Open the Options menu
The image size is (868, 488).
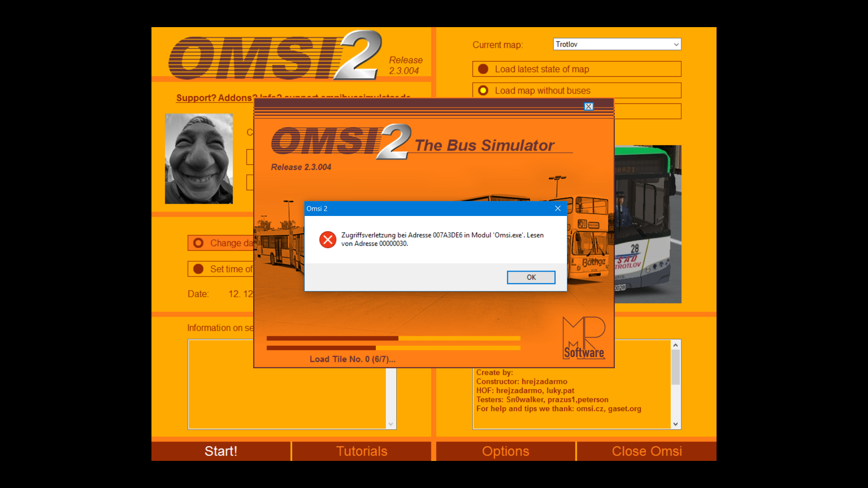pyautogui.click(x=505, y=451)
